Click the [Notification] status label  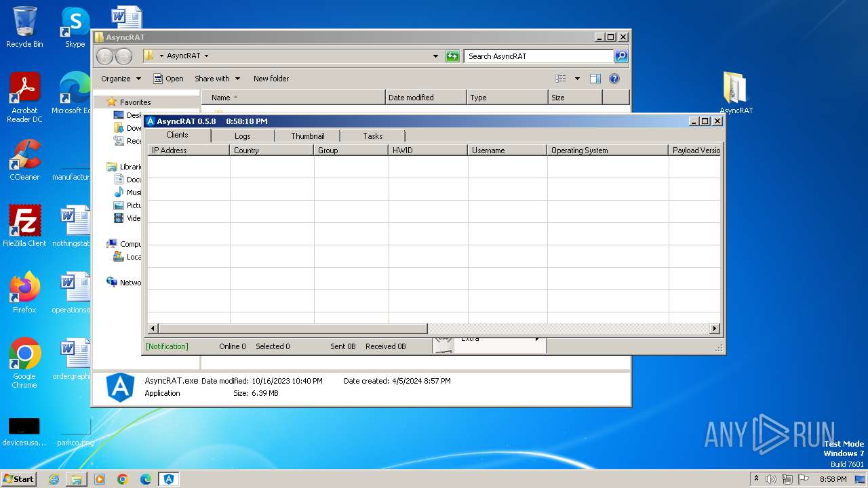(x=167, y=346)
